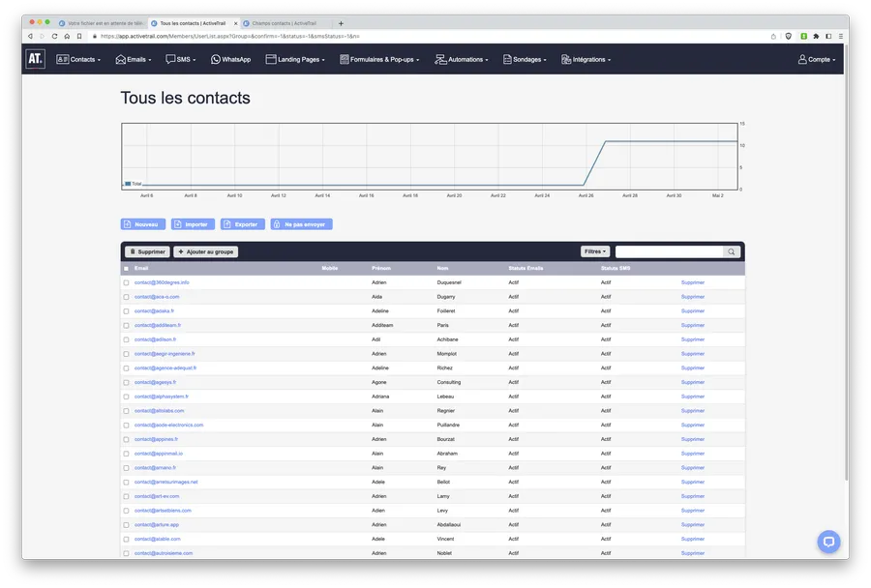
Task: Click the Landing Pages window icon
Action: pos(271,59)
